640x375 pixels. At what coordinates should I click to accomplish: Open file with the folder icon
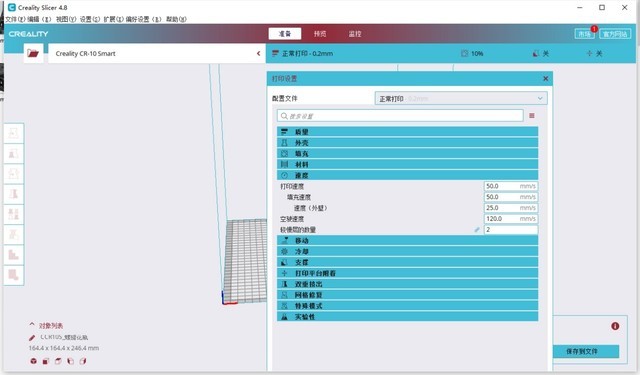[x=33, y=53]
